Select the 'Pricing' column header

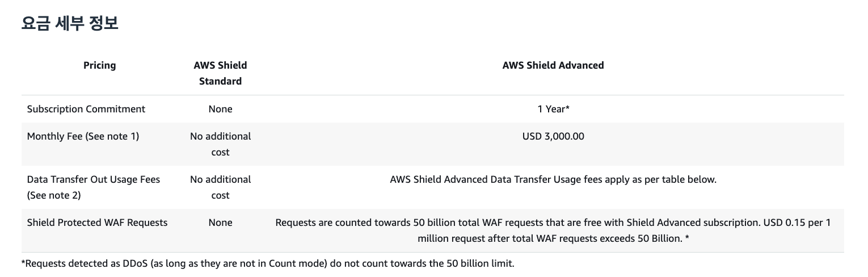99,65
